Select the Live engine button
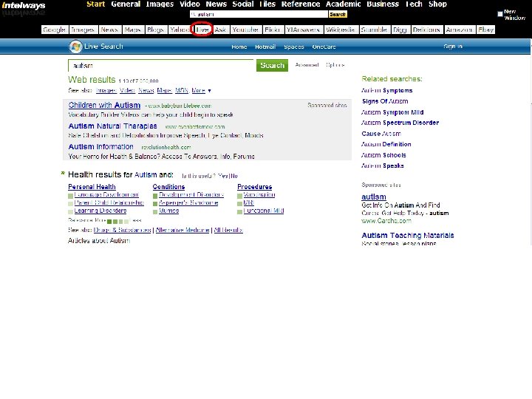 202,30
